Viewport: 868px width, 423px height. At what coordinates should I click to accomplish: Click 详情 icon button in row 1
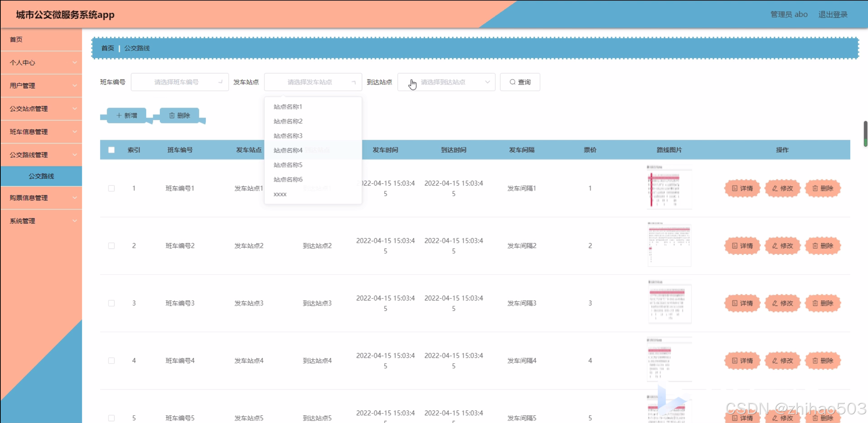[x=742, y=188]
